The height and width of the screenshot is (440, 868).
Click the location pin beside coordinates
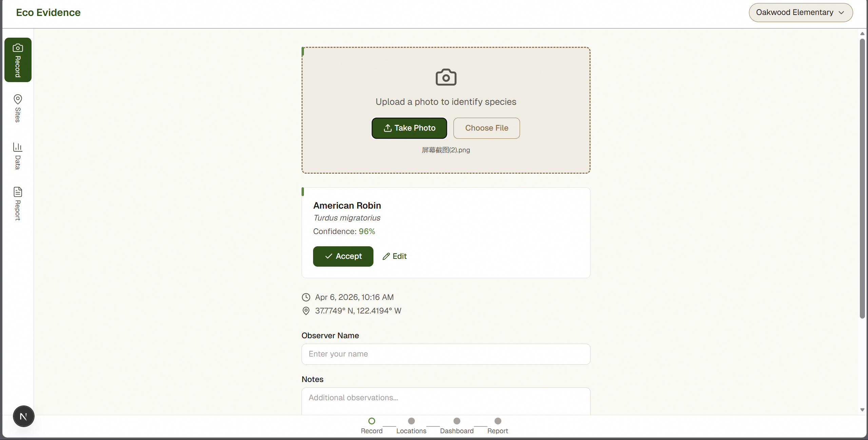point(306,311)
